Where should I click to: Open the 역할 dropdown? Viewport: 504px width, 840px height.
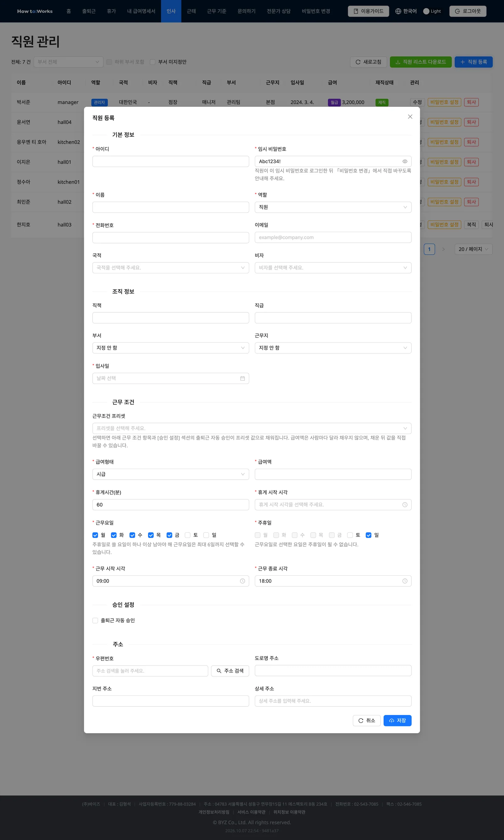(x=333, y=207)
